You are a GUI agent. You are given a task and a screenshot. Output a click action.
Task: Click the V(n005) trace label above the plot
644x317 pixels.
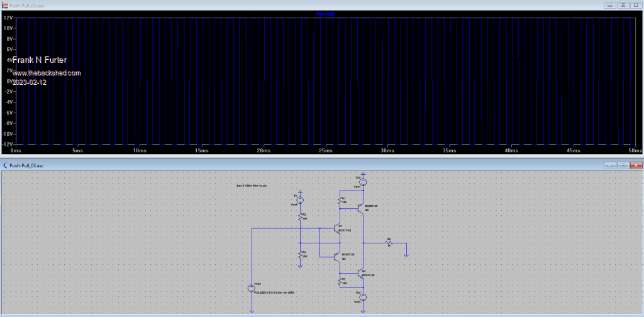coord(325,14)
